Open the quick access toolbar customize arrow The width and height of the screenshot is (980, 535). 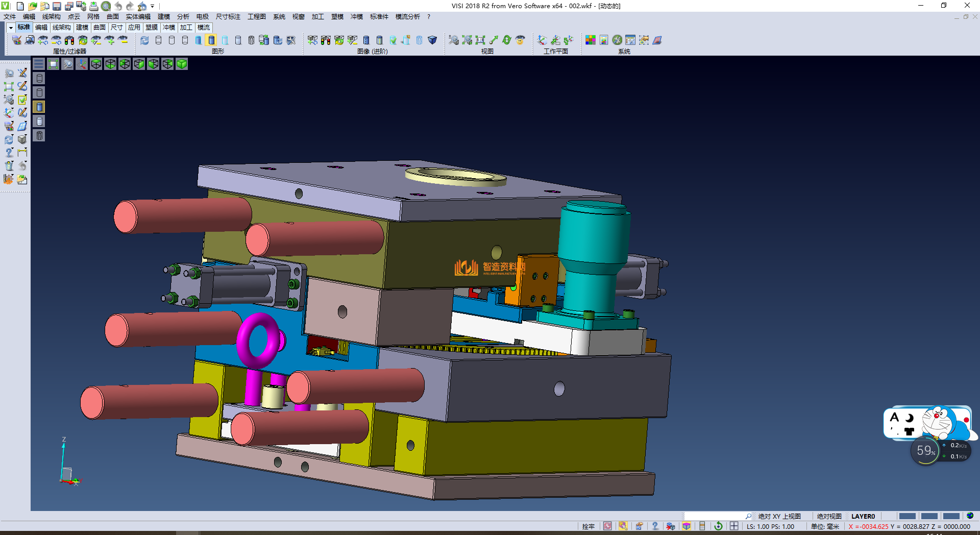point(152,6)
